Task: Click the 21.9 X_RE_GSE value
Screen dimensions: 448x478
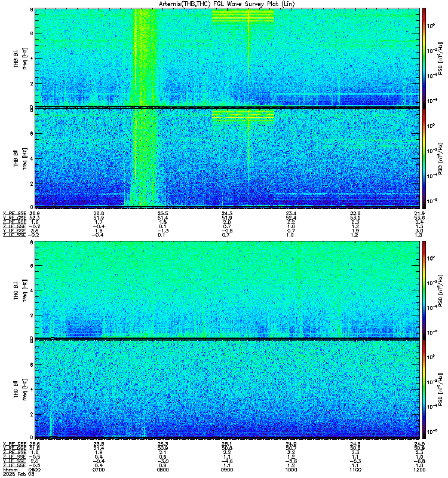Action: click(420, 213)
